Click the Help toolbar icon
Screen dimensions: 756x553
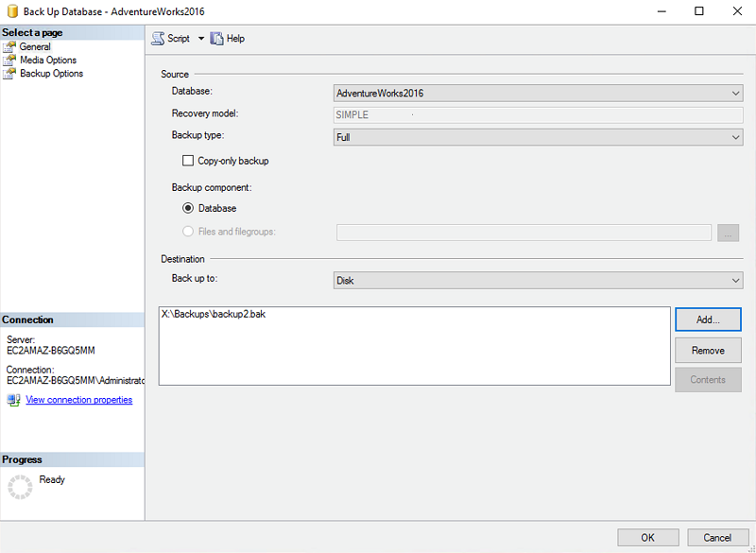point(216,39)
